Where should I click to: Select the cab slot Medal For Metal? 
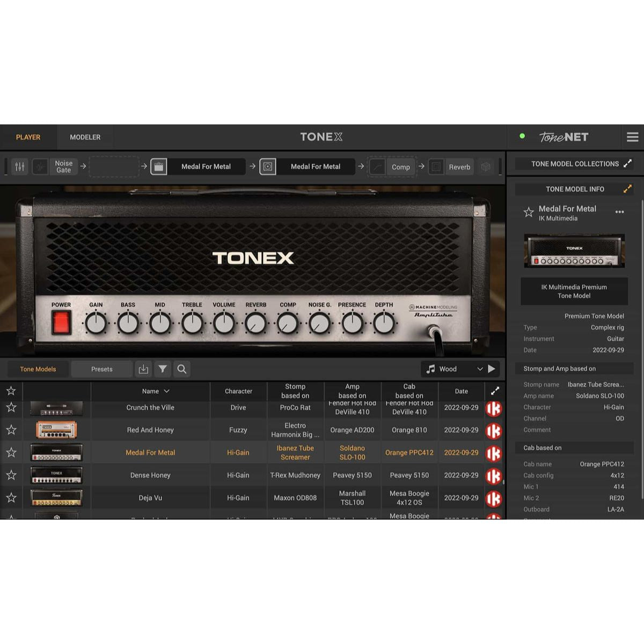pos(316,167)
